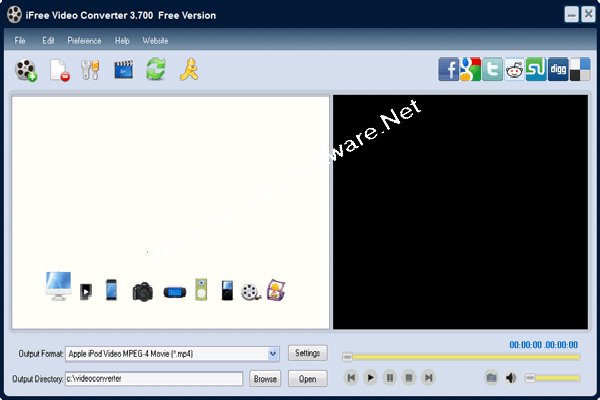Start conversion with green arrows icon

(x=156, y=69)
